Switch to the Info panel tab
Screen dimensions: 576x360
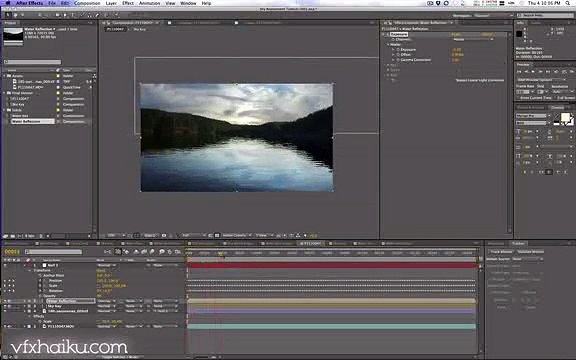point(521,23)
